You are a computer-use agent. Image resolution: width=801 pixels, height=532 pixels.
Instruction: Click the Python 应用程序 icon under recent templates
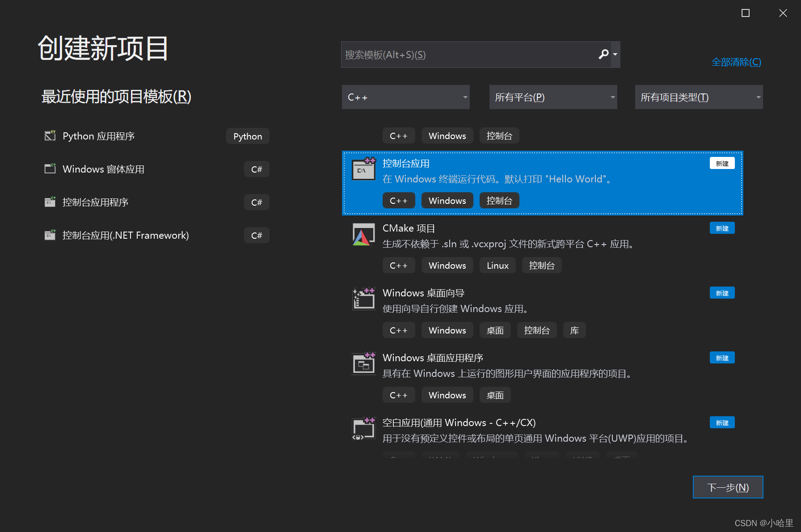50,135
